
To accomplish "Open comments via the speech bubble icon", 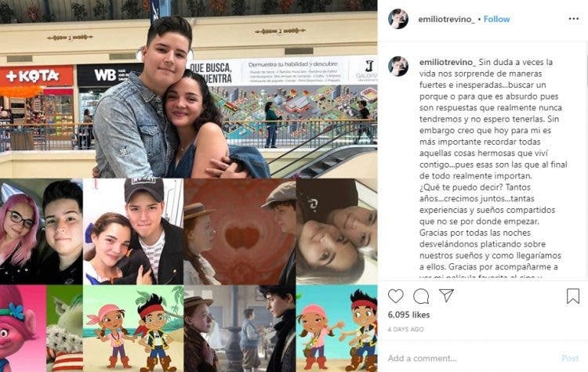I will click(421, 296).
